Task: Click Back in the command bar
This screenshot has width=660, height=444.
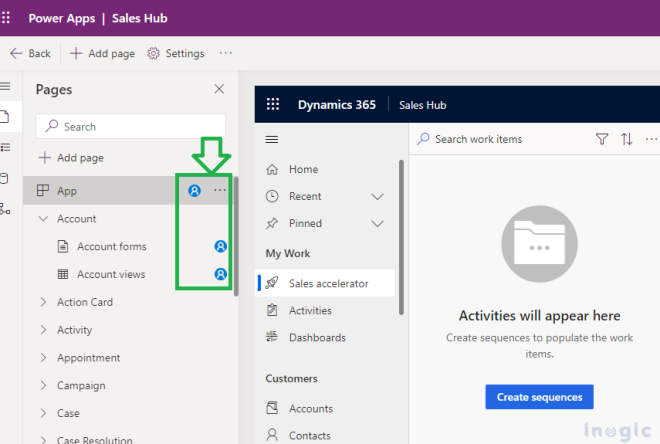Action: pos(30,53)
